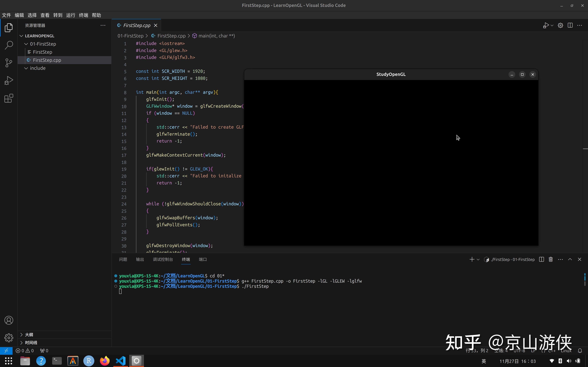Image resolution: width=588 pixels, height=367 pixels.
Task: Toggle notifications via status bar bell
Action: tap(580, 350)
